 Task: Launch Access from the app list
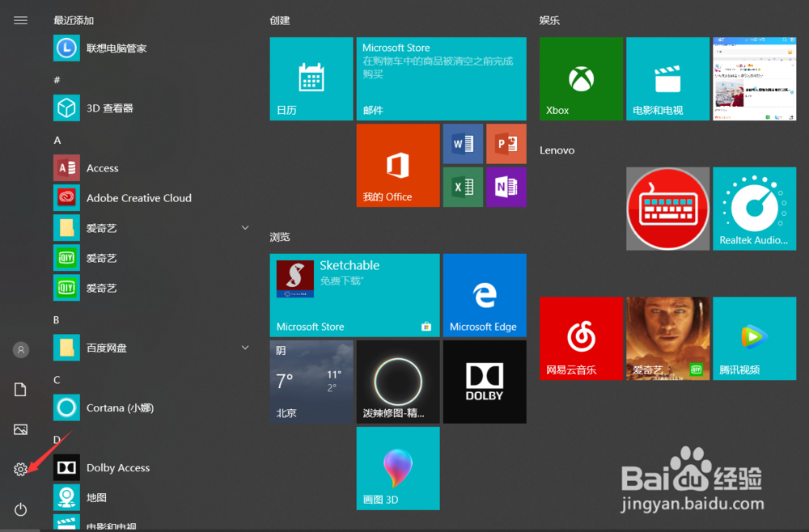click(151, 168)
